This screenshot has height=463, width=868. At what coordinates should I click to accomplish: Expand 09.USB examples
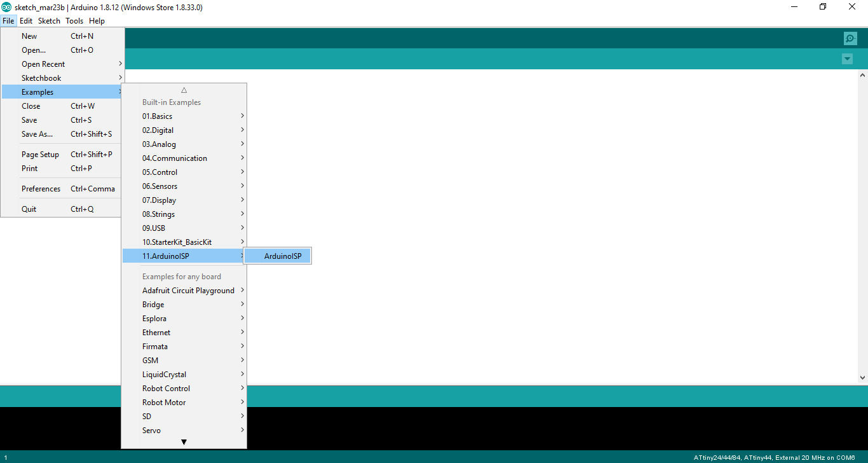(184, 228)
